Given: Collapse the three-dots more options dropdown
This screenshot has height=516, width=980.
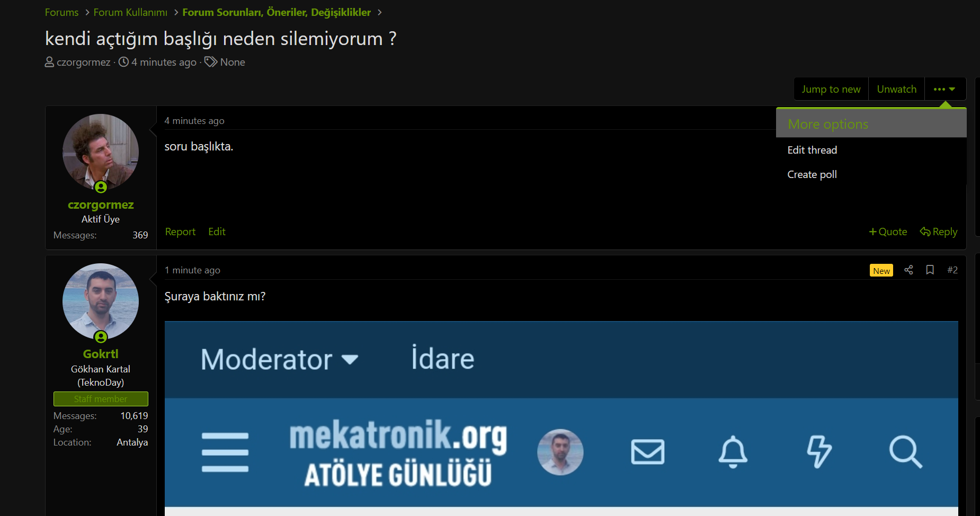Looking at the screenshot, I should pos(945,89).
